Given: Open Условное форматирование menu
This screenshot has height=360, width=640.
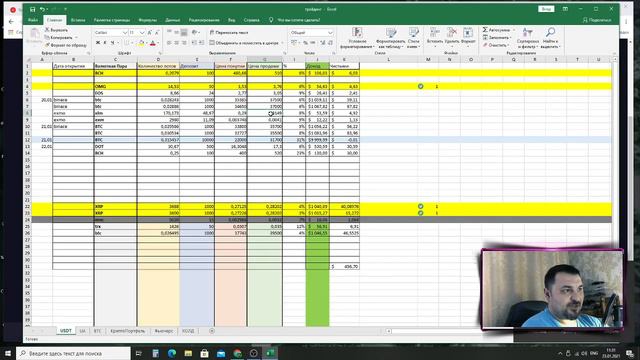Looking at the screenshot, I should pyautogui.click(x=358, y=38).
